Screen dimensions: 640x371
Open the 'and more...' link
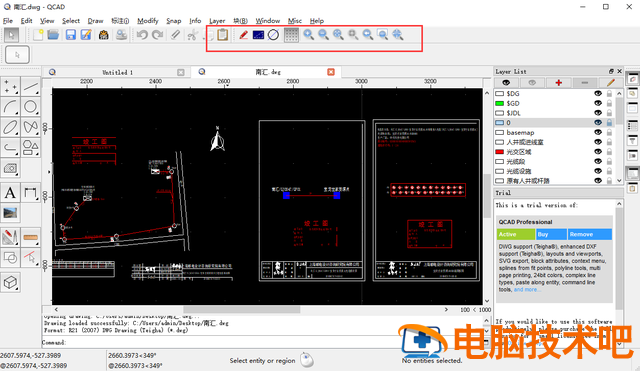tap(527, 289)
